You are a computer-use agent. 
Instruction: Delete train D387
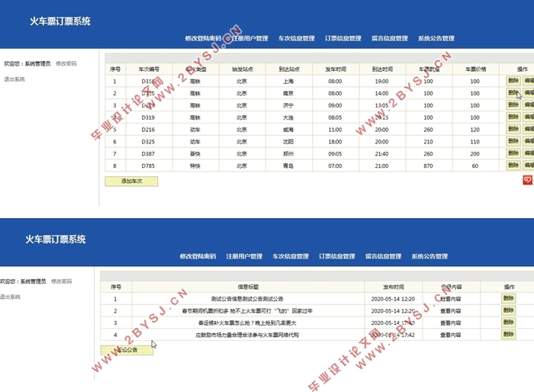(513, 153)
